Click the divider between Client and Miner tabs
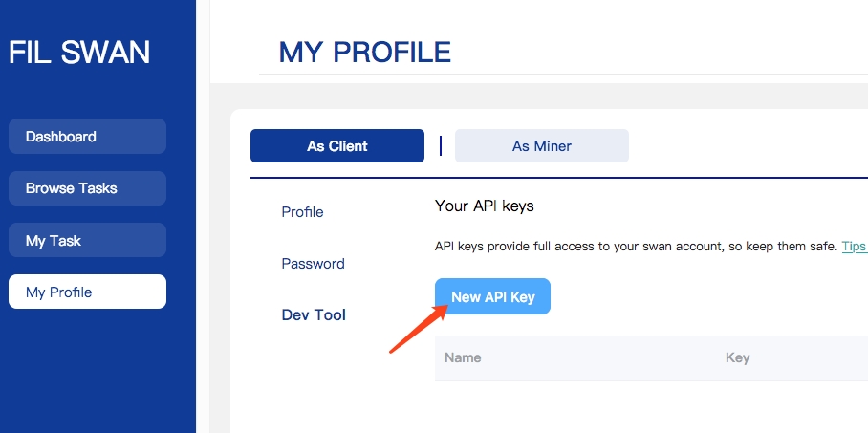 coord(441,145)
